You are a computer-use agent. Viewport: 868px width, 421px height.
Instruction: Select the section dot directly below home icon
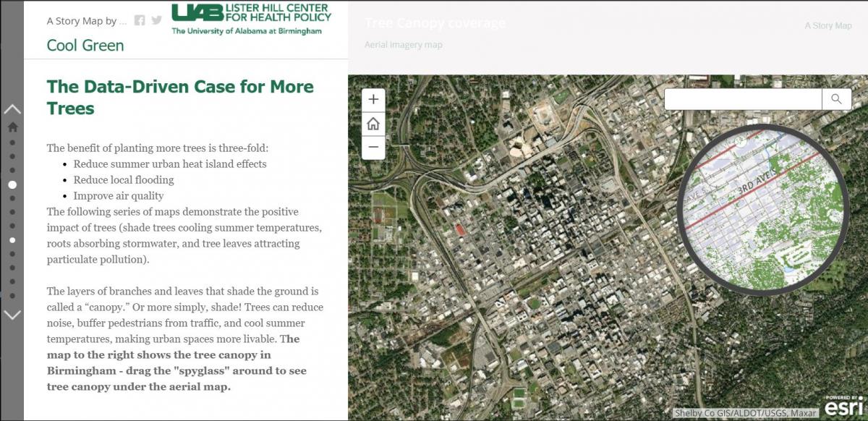[12, 143]
